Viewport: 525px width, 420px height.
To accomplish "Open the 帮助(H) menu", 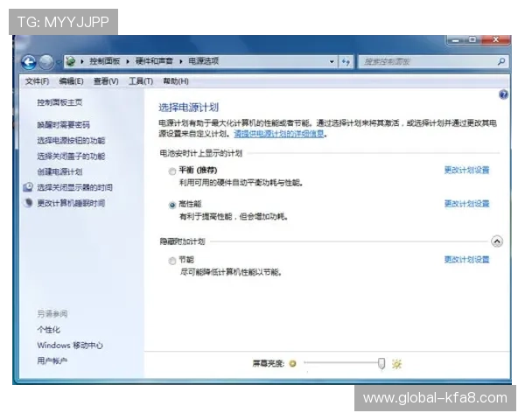I will click(x=176, y=81).
